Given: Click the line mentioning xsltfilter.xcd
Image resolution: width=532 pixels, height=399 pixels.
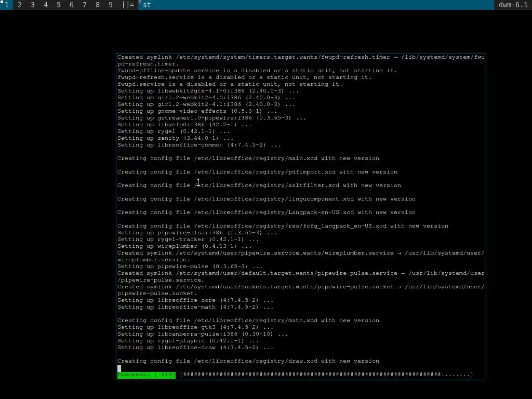Looking at the screenshot, I should [x=259, y=185].
